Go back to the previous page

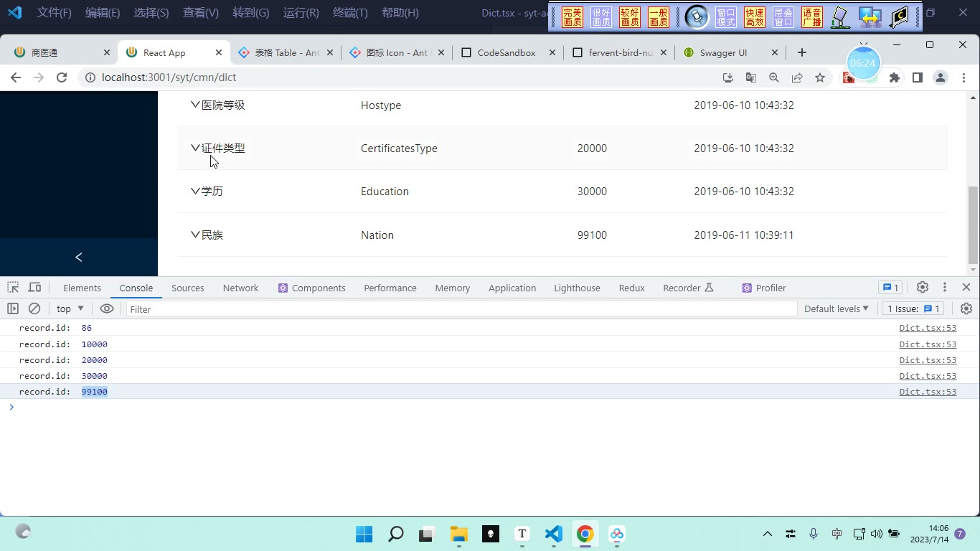(x=16, y=77)
